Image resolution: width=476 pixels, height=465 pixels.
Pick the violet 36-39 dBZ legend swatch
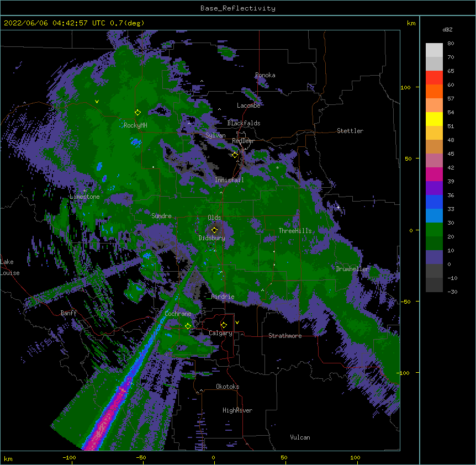tap(434, 188)
